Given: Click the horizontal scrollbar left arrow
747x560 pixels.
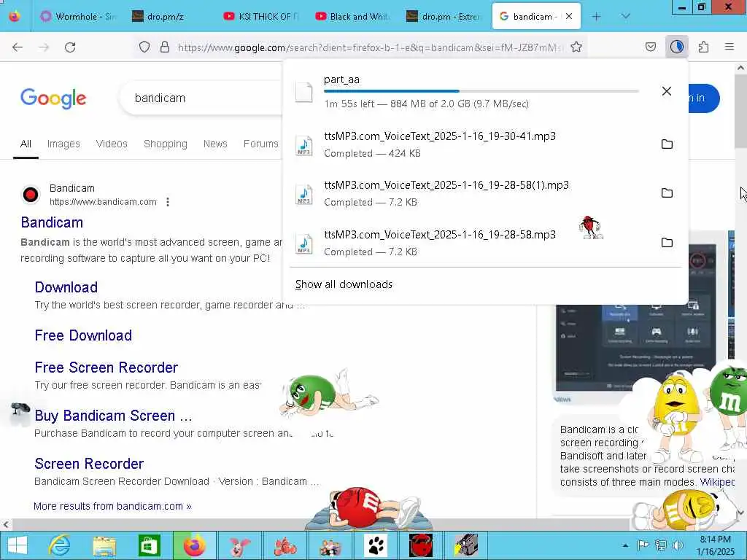Looking at the screenshot, I should [5, 525].
